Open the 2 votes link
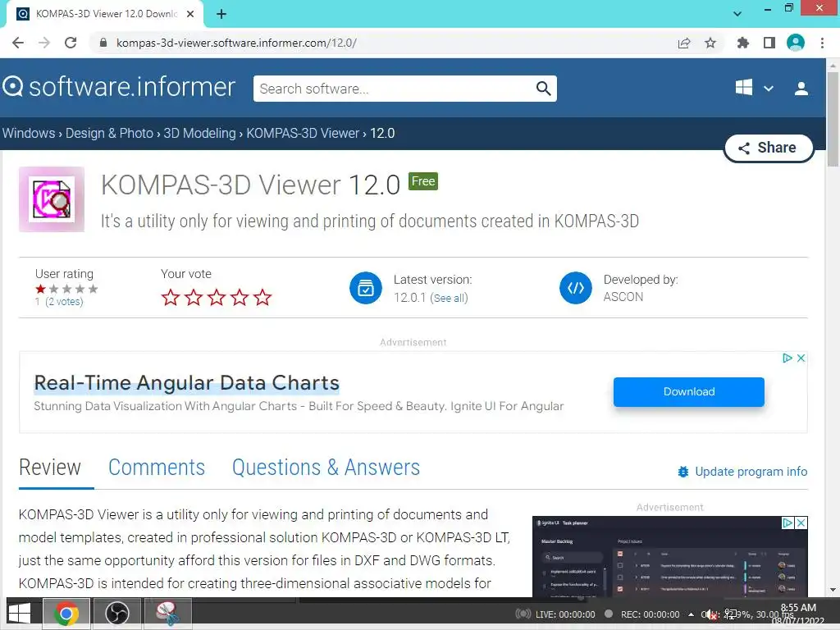 64,302
